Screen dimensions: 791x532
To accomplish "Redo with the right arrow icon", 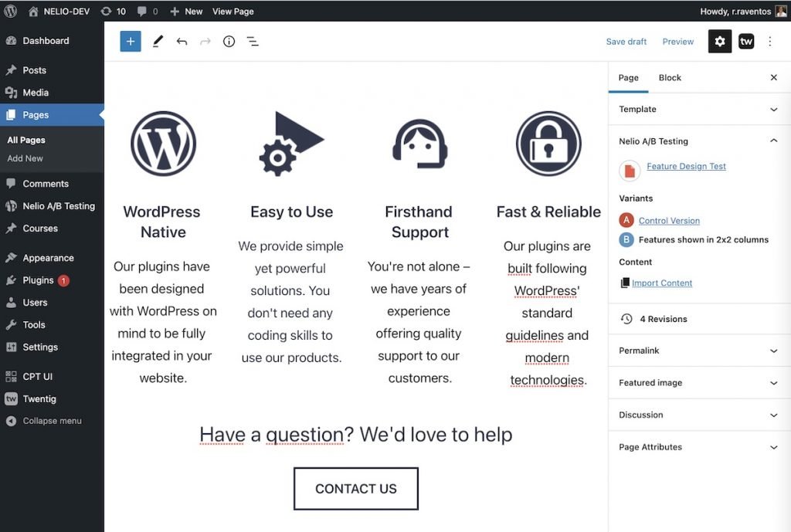I will coord(205,42).
